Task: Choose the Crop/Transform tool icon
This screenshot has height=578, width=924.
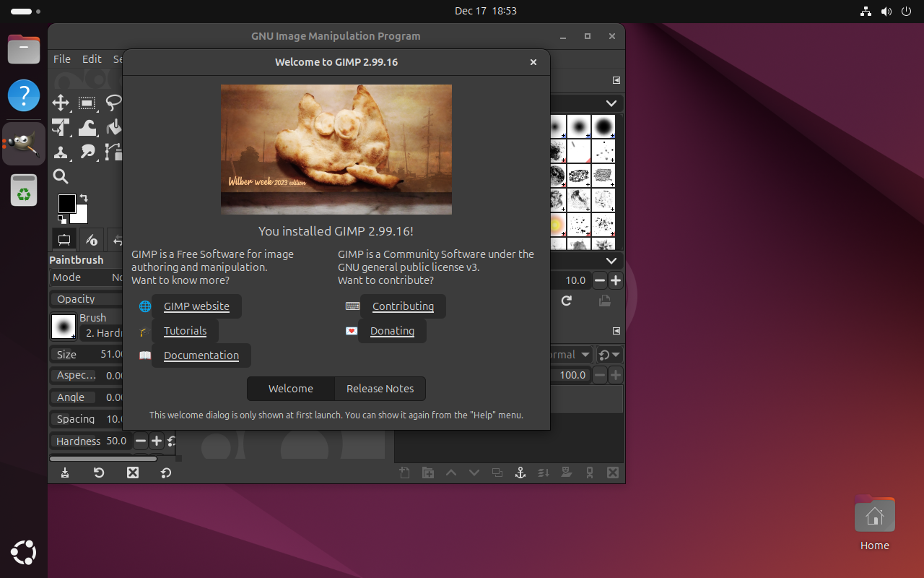Action: coord(61,128)
